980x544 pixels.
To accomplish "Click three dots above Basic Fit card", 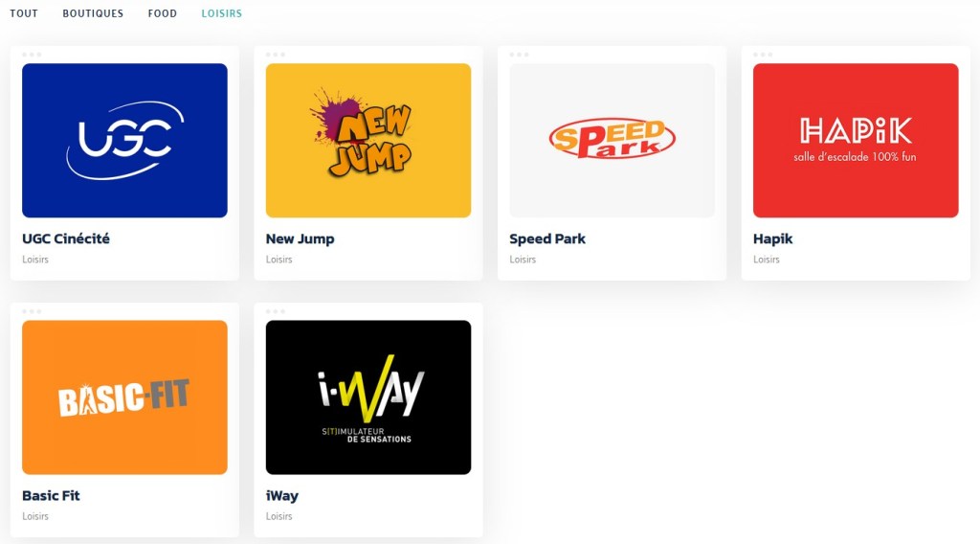I will point(32,311).
